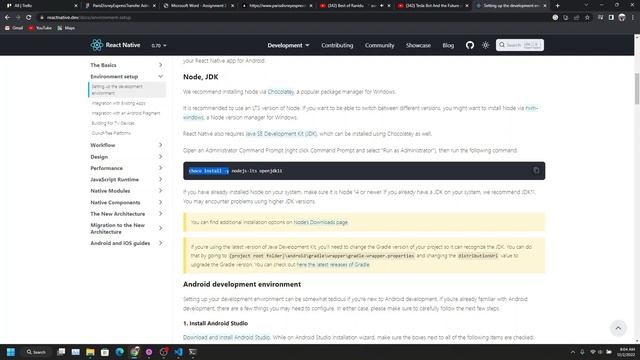Screen dimensions: 640x360
Task: Expand Design sidebar section
Action: click(x=127, y=157)
